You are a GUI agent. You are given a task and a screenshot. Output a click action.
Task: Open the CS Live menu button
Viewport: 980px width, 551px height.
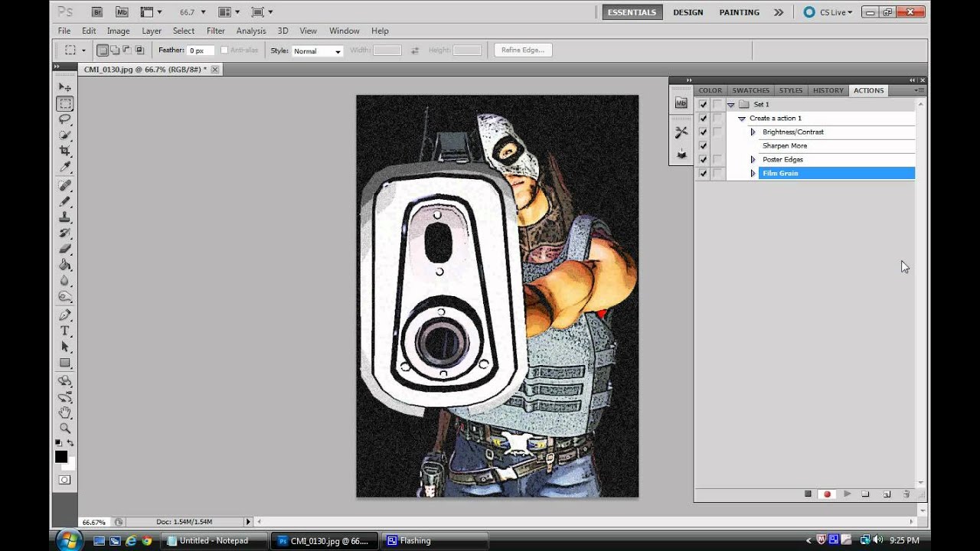click(x=828, y=12)
